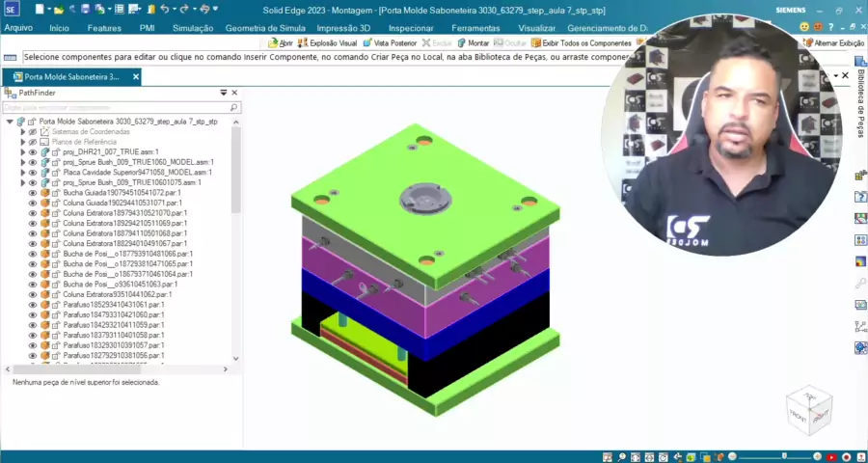Expand proj_Sprue Bush_009_TRUE1060_MODEL.asm:1 node

point(23,162)
